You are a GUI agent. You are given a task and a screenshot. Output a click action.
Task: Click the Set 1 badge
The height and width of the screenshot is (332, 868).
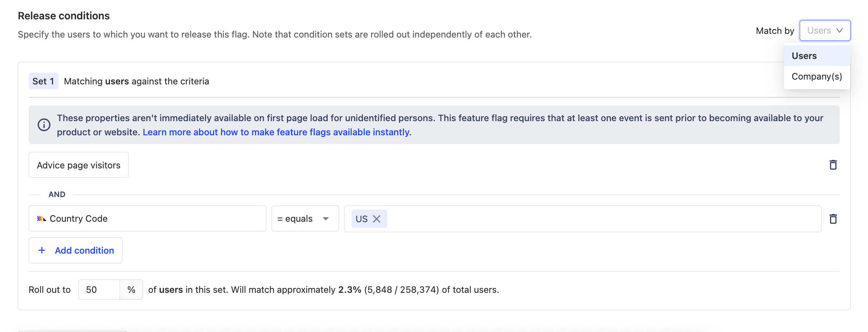43,81
